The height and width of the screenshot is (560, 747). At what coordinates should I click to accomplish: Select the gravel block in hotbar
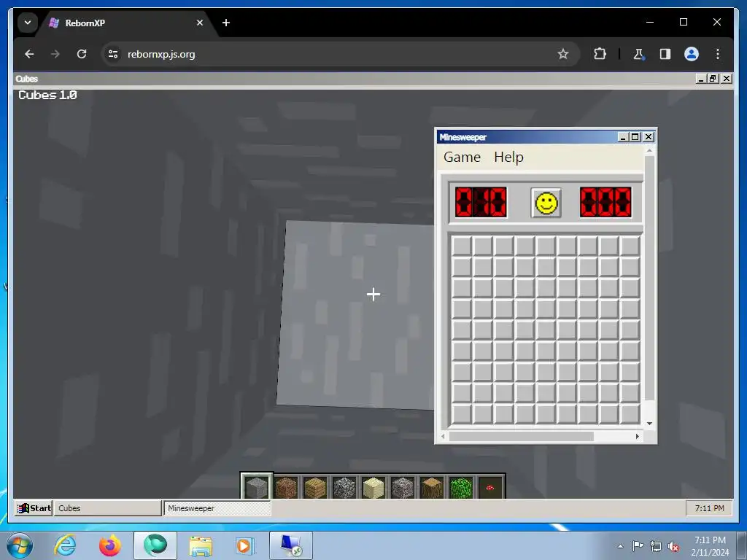403,487
